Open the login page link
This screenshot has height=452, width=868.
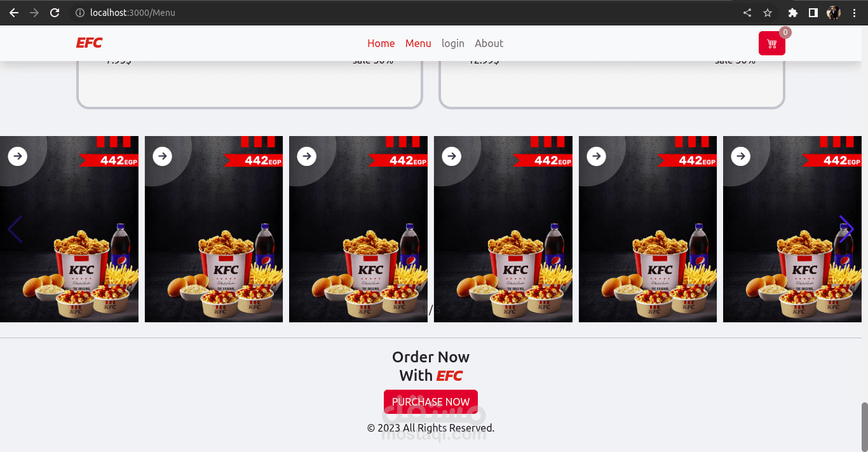click(453, 43)
